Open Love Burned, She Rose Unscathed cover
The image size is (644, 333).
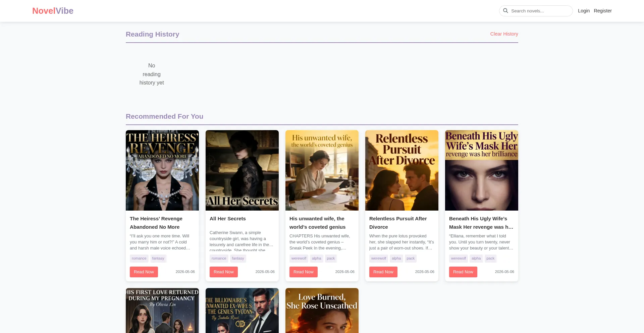322,311
